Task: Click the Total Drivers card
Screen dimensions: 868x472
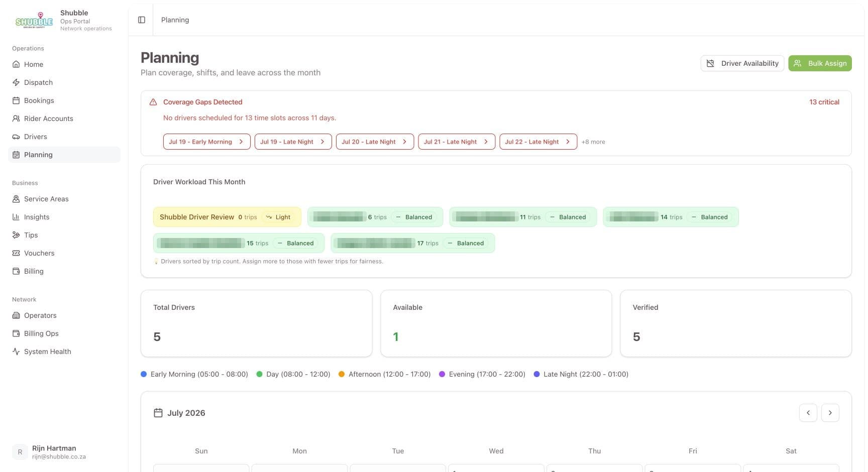Action: tap(257, 323)
